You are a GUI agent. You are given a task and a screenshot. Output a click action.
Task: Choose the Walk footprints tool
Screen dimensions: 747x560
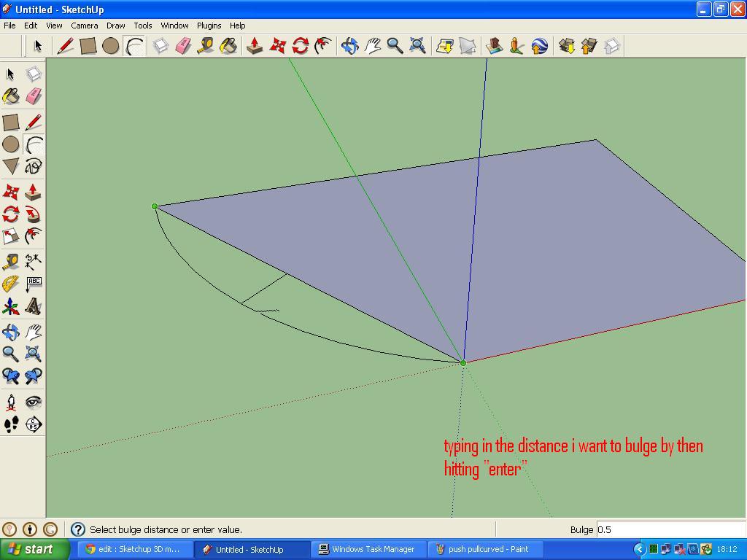[x=11, y=424]
